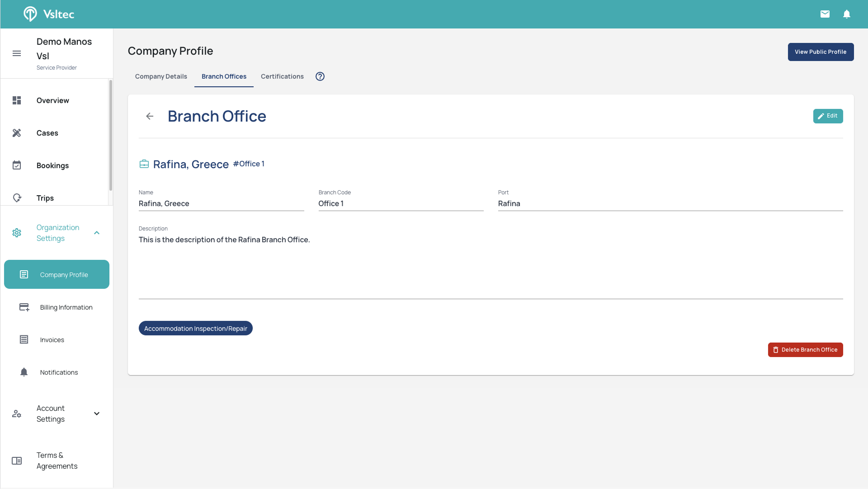Click the Vsltec logo

point(49,14)
